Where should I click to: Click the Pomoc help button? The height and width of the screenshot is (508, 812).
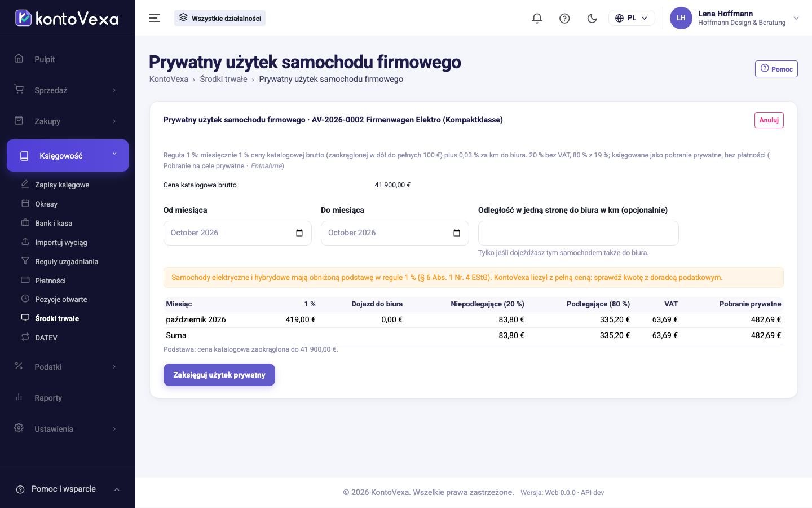click(776, 69)
